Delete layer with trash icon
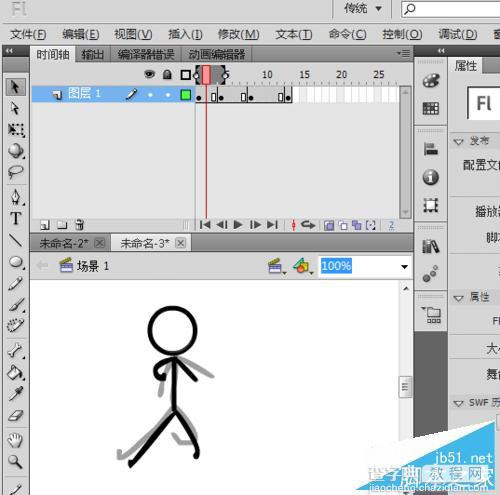 tap(79, 225)
